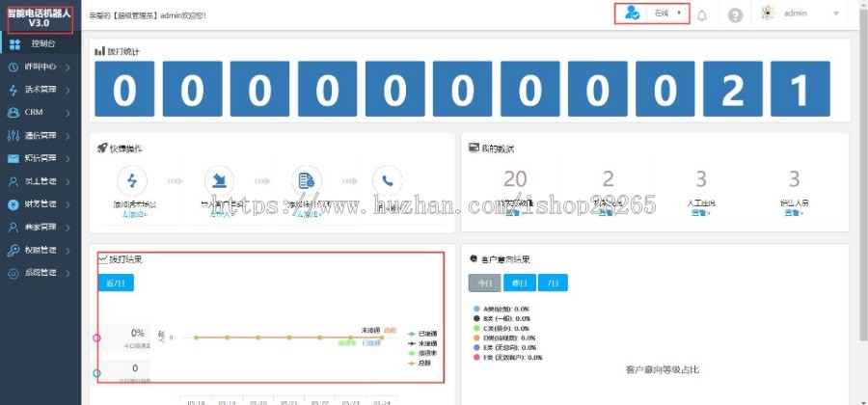Click the people icon beside CRM
The image size is (868, 405).
point(14,112)
